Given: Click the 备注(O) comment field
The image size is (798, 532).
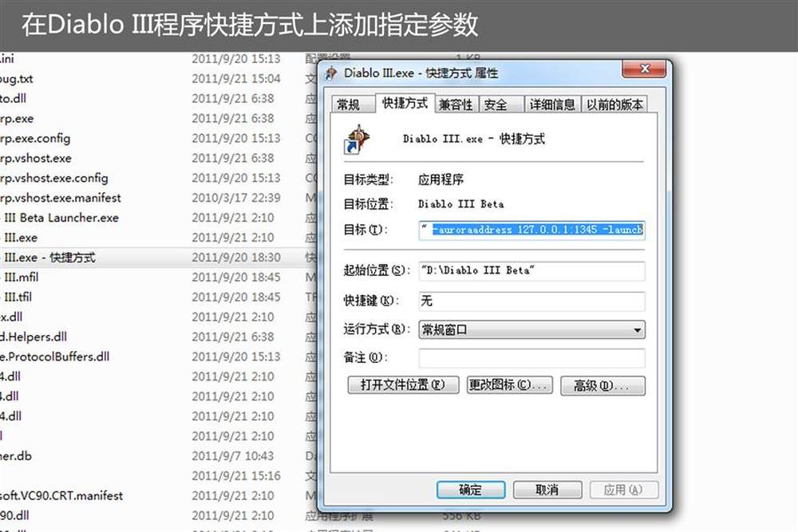Looking at the screenshot, I should (531, 358).
